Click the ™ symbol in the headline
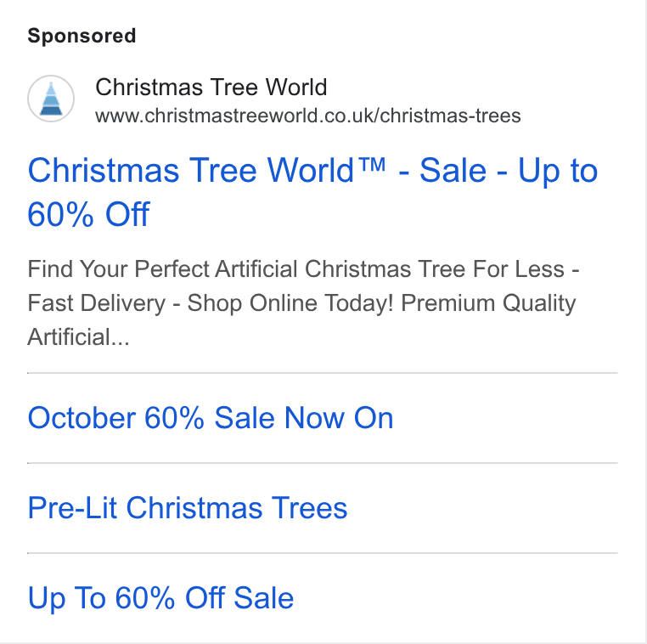647x644 pixels. 371,165
